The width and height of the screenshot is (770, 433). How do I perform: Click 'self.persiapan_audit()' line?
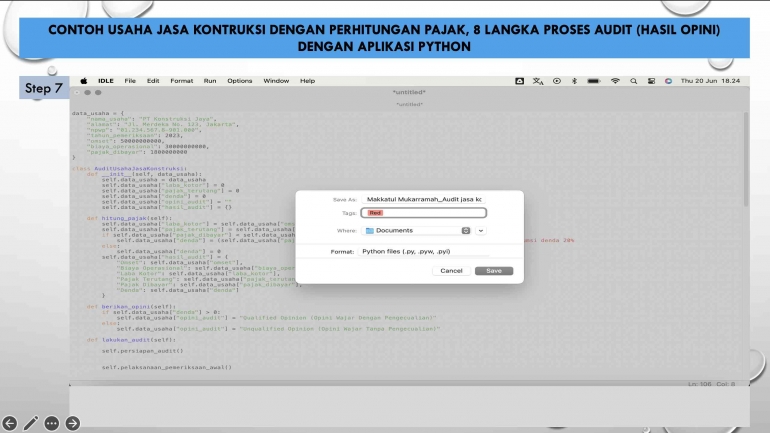142,351
